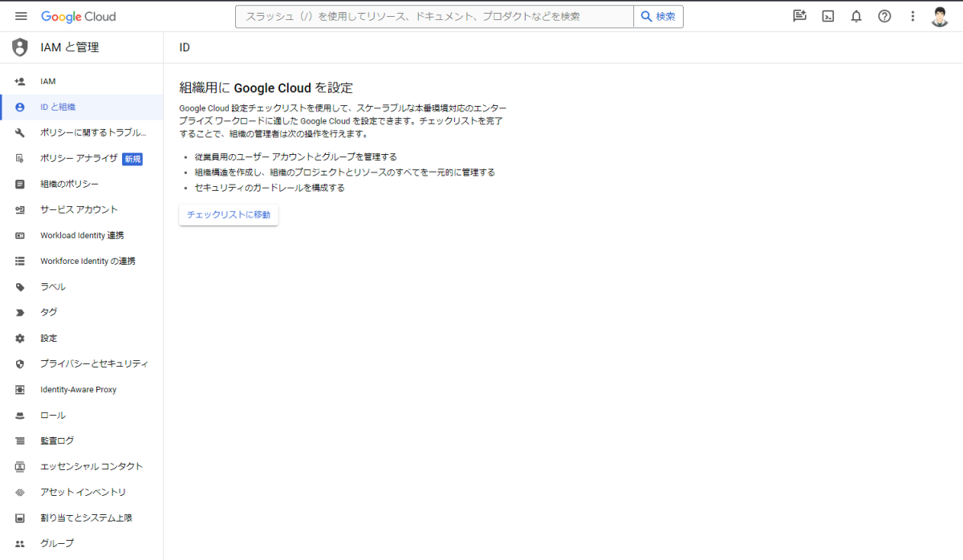Click the Identity-Aware Proxy icon
The height and width of the screenshot is (560, 963).
(x=20, y=389)
